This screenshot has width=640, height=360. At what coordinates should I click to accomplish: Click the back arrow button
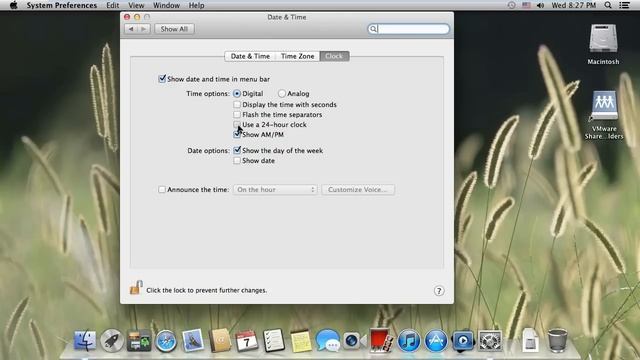(x=131, y=29)
